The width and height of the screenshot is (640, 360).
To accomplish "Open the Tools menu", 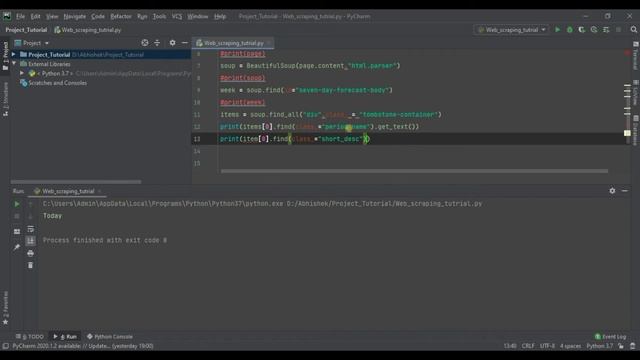I will pyautogui.click(x=159, y=16).
